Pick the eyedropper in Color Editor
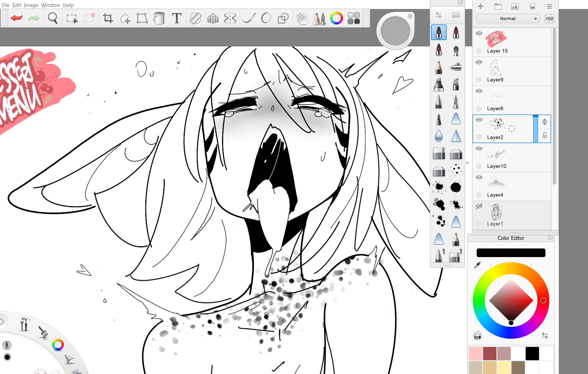 click(x=477, y=265)
